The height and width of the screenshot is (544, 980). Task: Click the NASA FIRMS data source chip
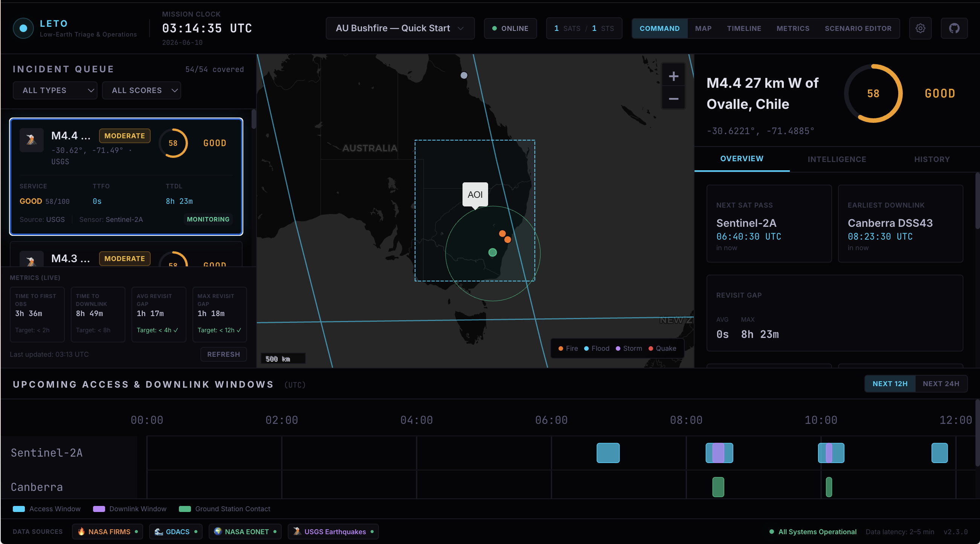coord(108,532)
